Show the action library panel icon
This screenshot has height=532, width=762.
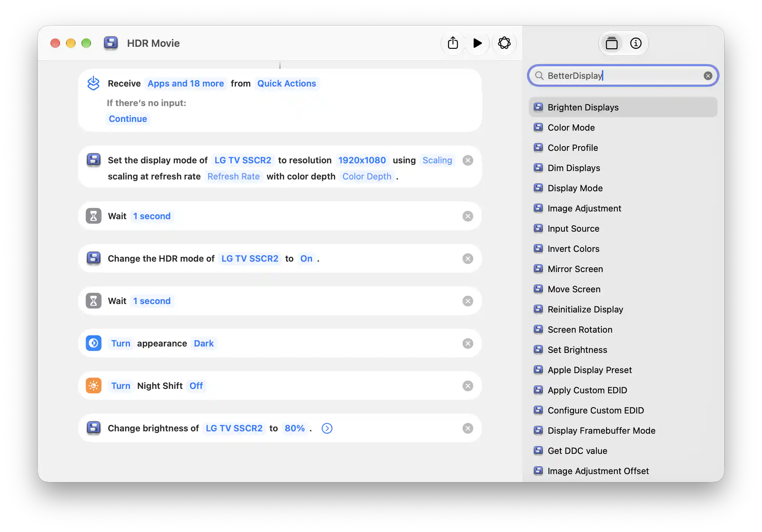coord(611,43)
